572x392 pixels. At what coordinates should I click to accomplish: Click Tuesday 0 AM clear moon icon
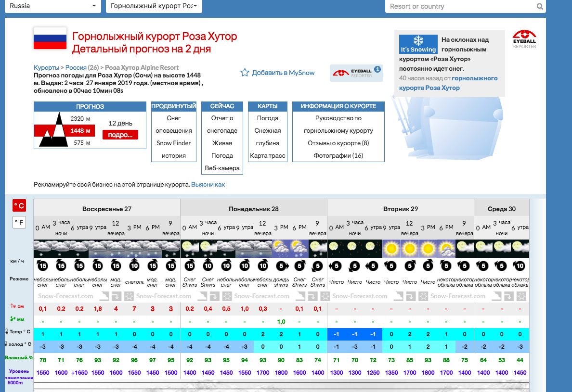tap(337, 249)
